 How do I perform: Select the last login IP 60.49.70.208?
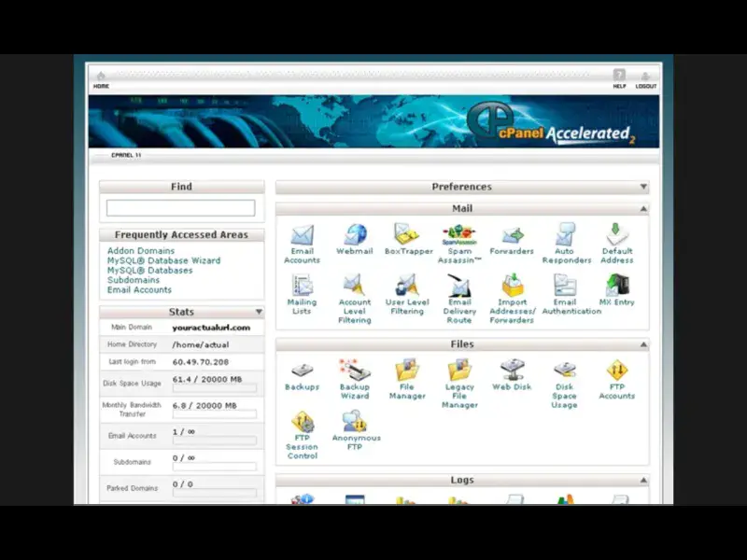[201, 362]
